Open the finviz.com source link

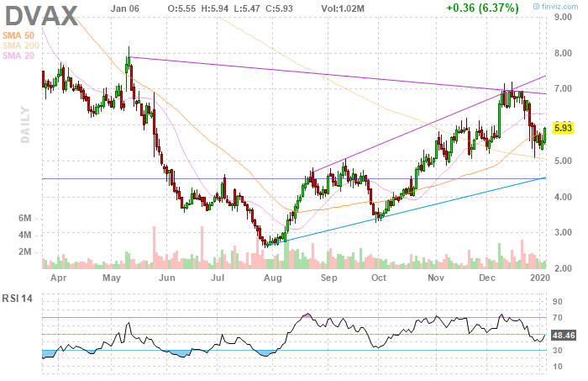(555, 7)
